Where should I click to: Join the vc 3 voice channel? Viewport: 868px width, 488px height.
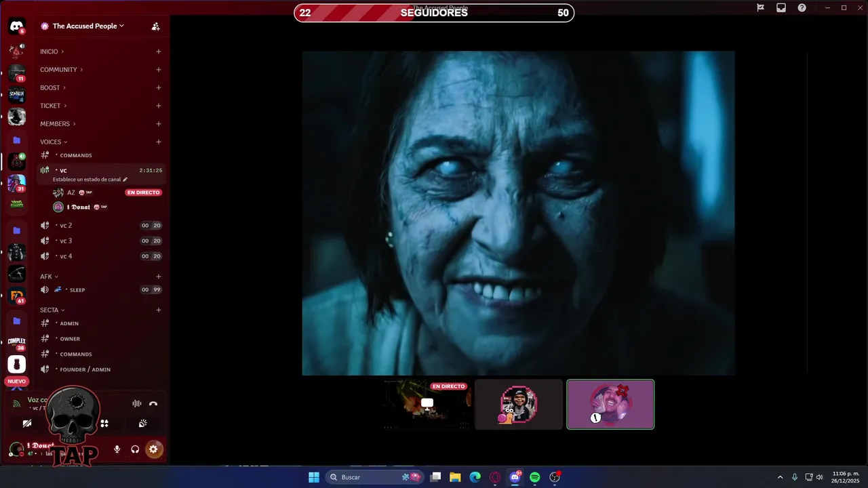click(101, 241)
